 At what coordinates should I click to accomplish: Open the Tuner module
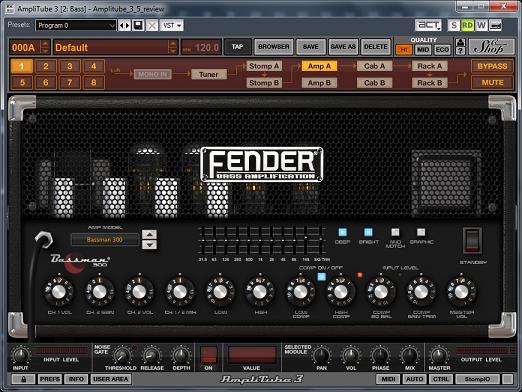[x=209, y=74]
